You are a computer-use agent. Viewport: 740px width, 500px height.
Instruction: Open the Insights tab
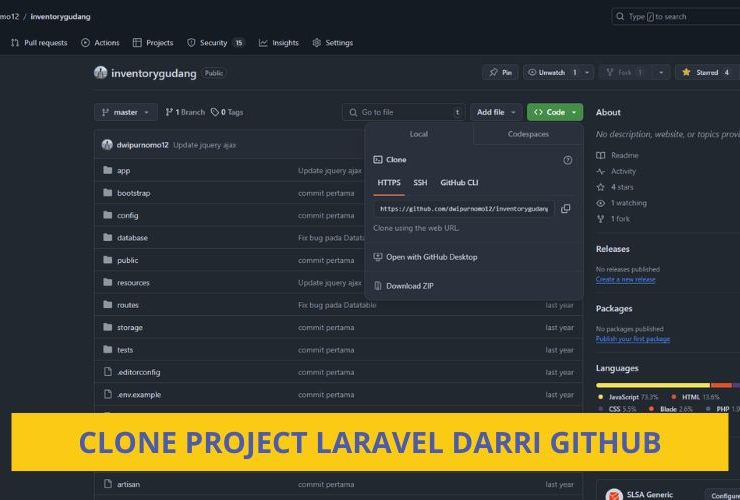click(279, 42)
